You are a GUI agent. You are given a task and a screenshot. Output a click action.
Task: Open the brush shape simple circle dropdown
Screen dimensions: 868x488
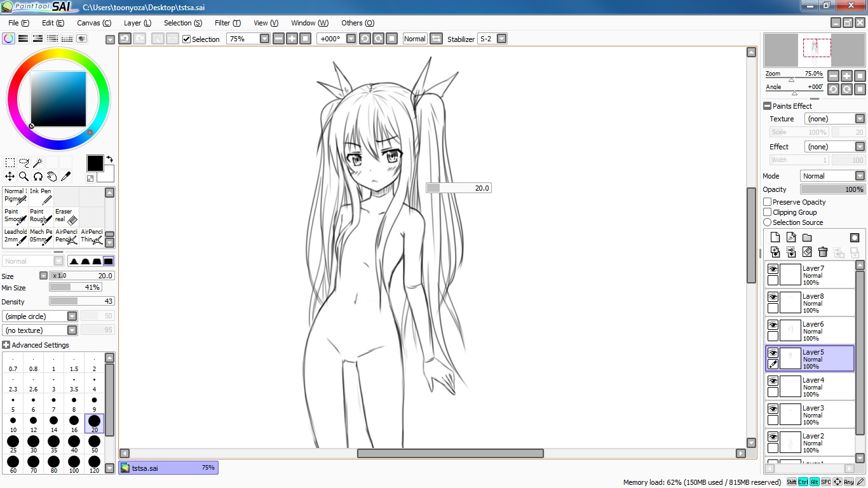72,316
